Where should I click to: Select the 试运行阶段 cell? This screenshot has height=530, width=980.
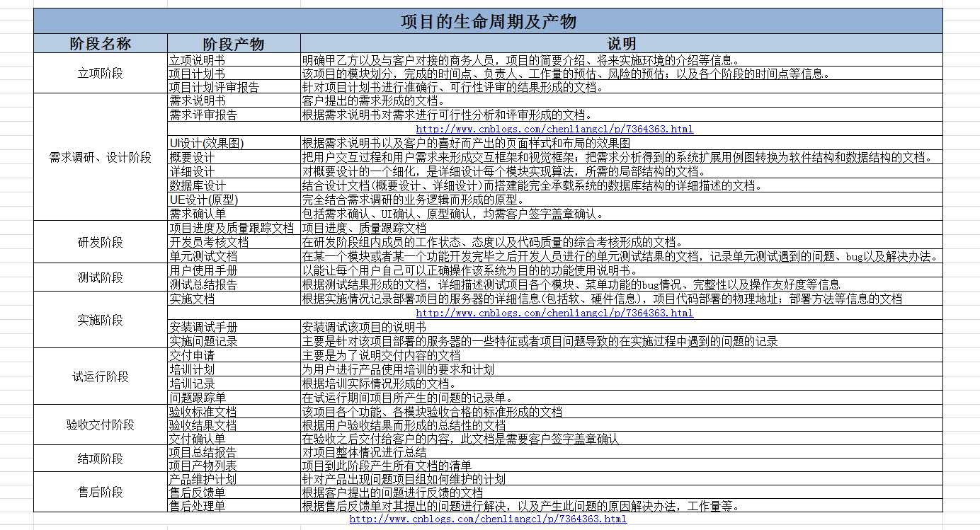click(x=101, y=376)
